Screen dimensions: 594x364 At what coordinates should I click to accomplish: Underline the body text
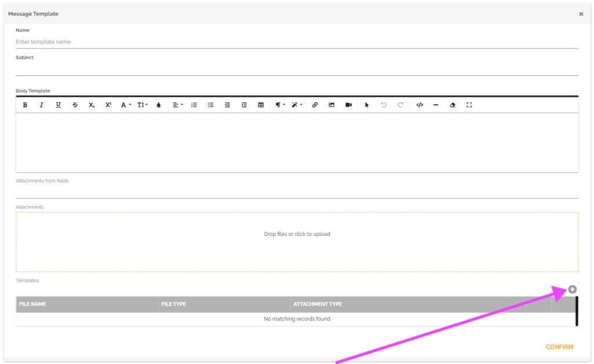58,104
